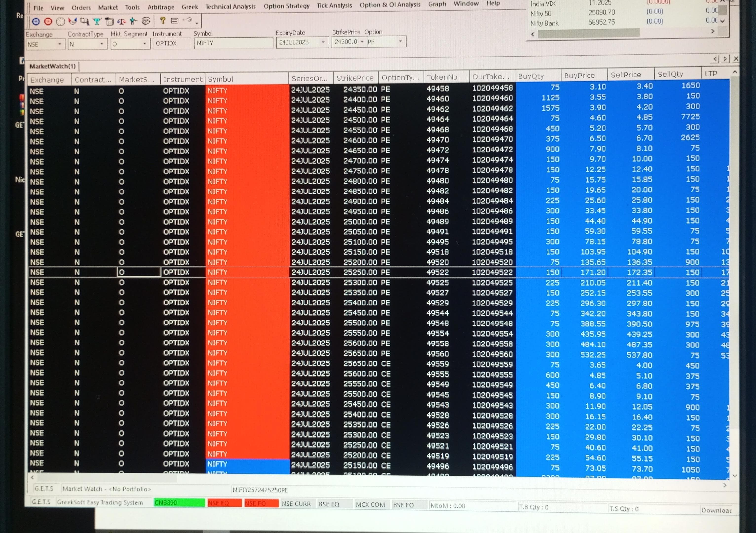
Task: Toggle the NSE CURR segment indicator
Action: [296, 504]
